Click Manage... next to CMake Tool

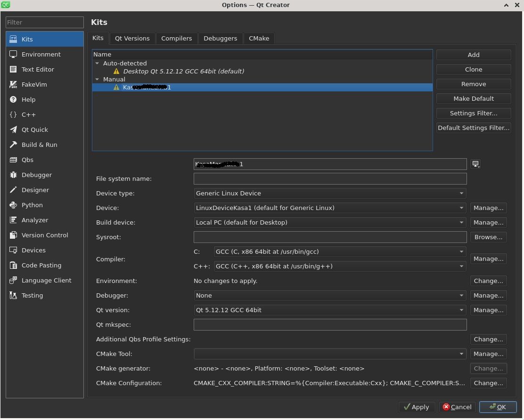click(x=489, y=354)
